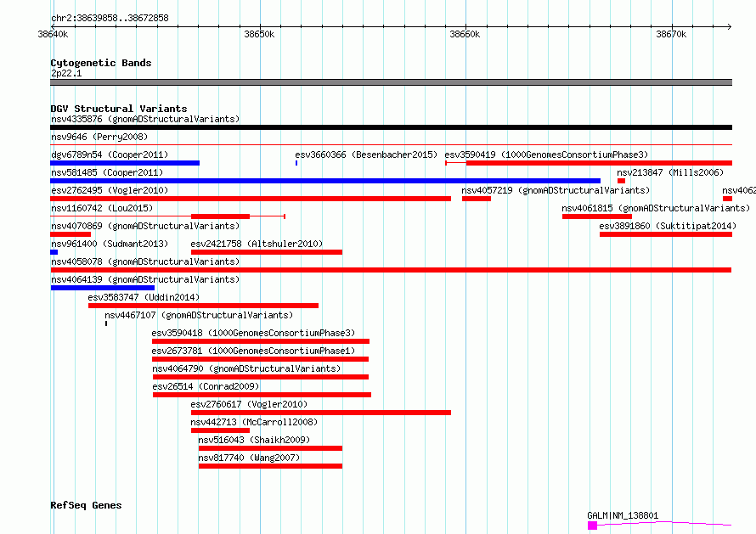Screen dimensions: 756x534
Task: Click the Cytogenetic Bands track title
Action: [x=101, y=63]
